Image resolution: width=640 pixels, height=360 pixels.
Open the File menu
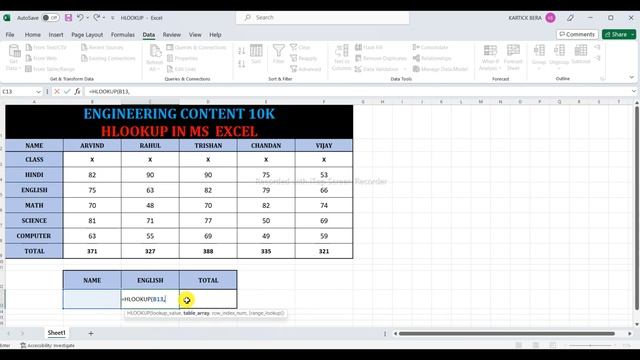coord(10,35)
